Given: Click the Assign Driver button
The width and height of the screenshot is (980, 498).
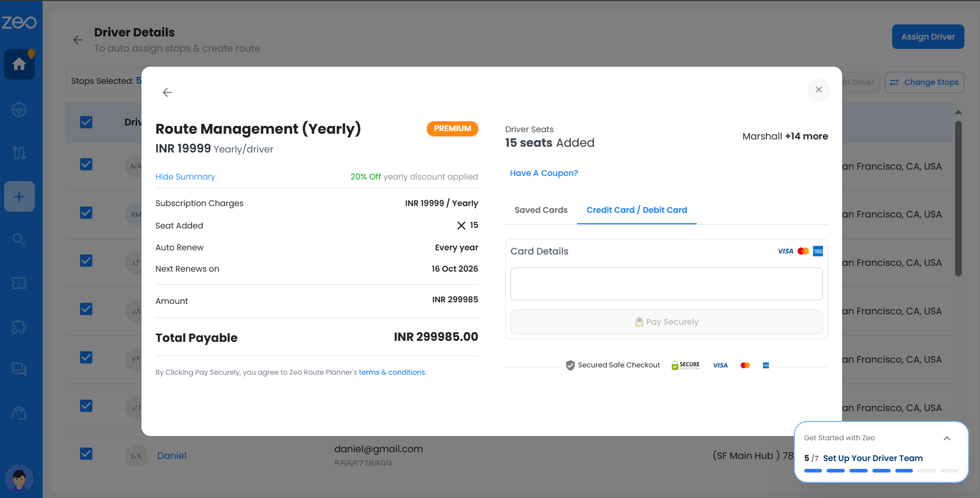Looking at the screenshot, I should coord(927,37).
